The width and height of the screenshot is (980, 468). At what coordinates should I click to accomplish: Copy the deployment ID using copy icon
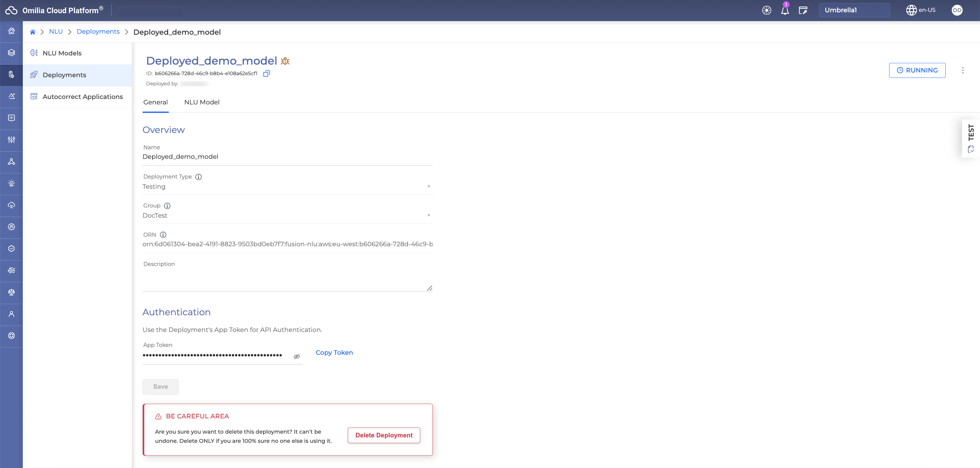click(x=267, y=73)
